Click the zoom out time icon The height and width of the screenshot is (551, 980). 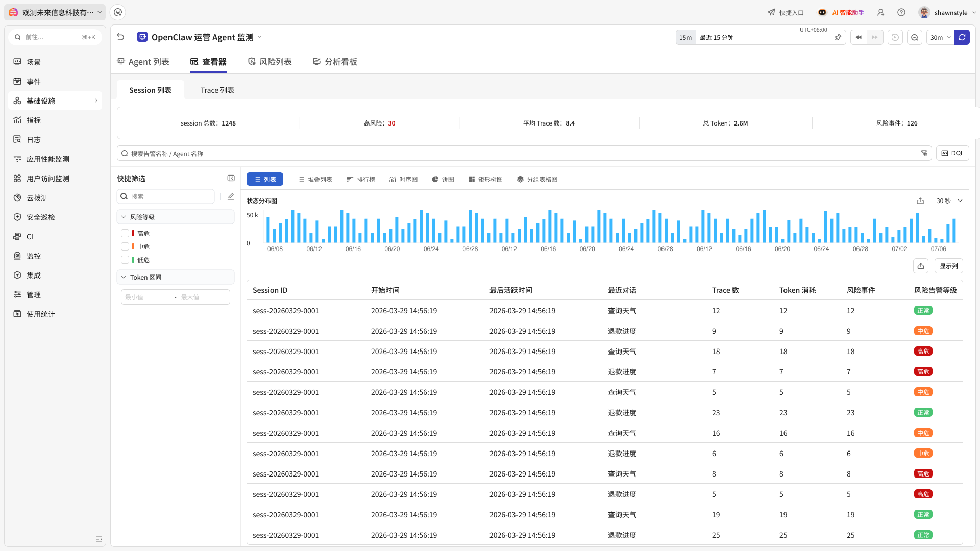[x=915, y=37]
